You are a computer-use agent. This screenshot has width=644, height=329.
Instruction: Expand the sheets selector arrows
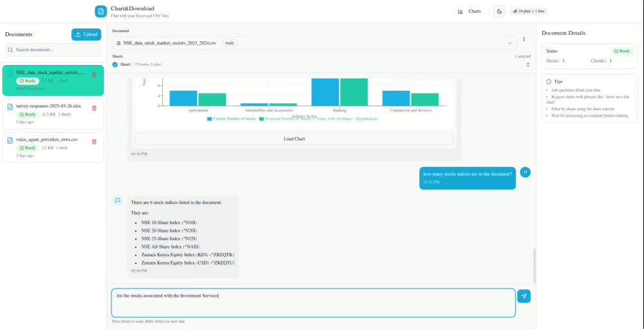(x=528, y=64)
